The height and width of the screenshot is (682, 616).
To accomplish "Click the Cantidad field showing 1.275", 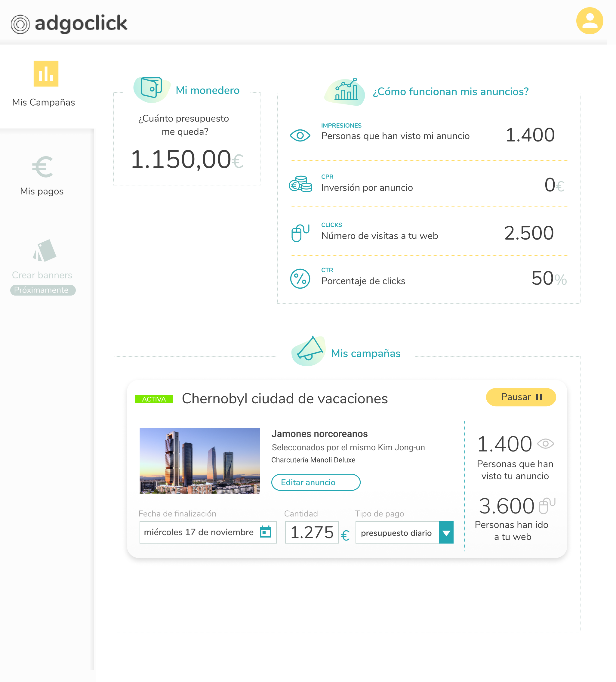I will click(311, 532).
